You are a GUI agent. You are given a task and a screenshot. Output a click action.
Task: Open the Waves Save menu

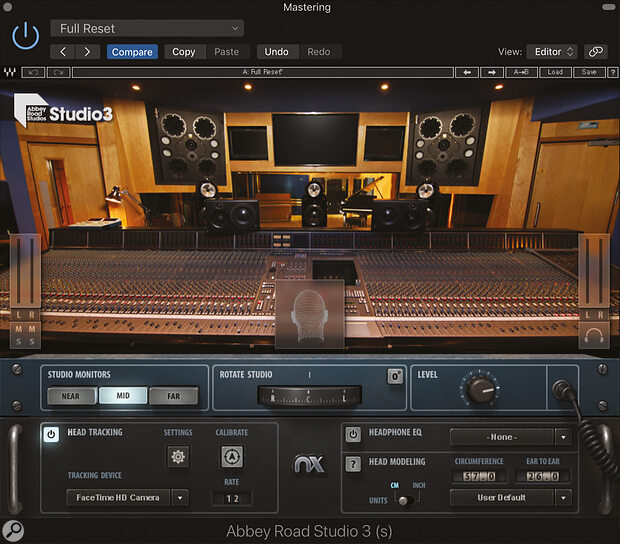590,72
